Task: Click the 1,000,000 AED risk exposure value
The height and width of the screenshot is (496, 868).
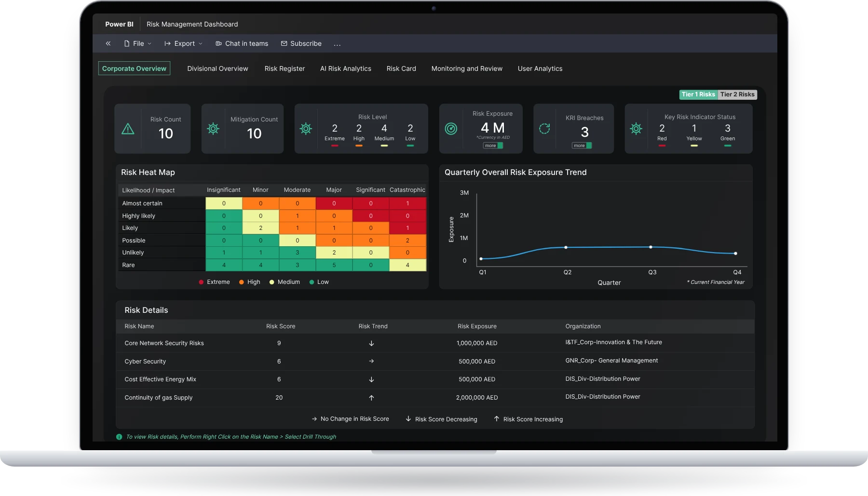Action: pos(477,343)
